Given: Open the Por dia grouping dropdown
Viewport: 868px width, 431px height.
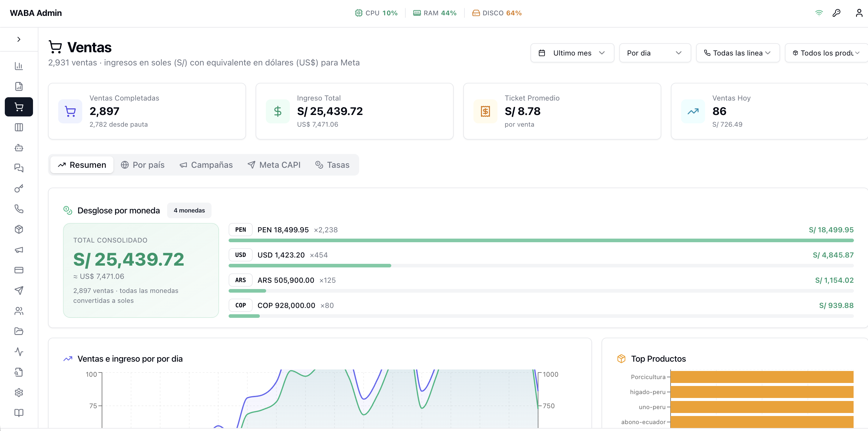Looking at the screenshot, I should 655,53.
